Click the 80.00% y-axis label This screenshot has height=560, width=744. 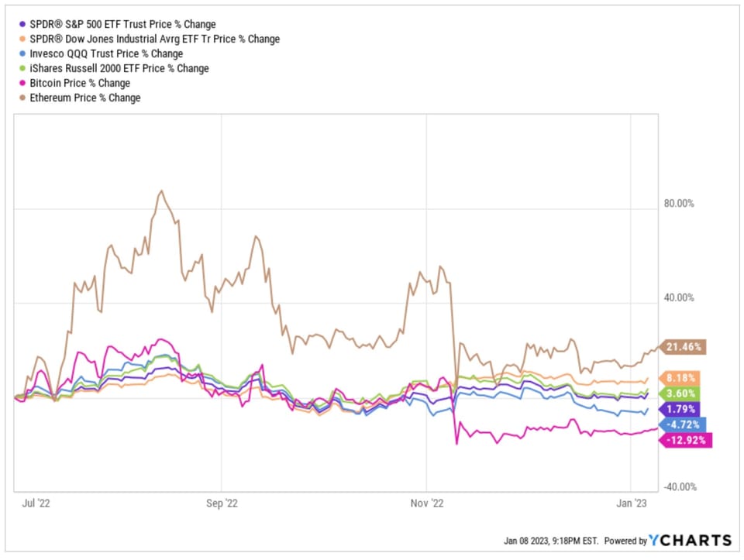[680, 204]
